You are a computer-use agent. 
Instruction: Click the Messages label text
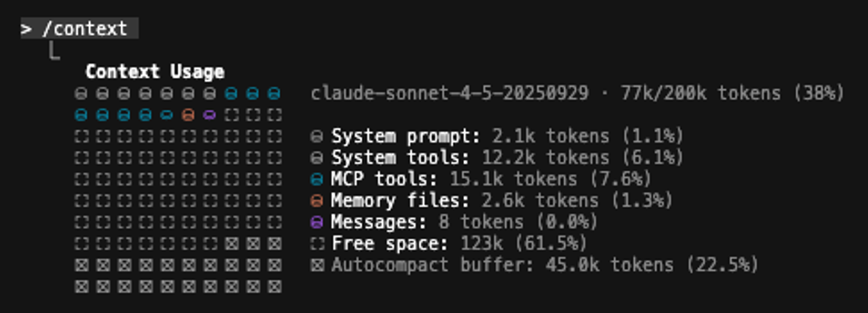tap(379, 223)
